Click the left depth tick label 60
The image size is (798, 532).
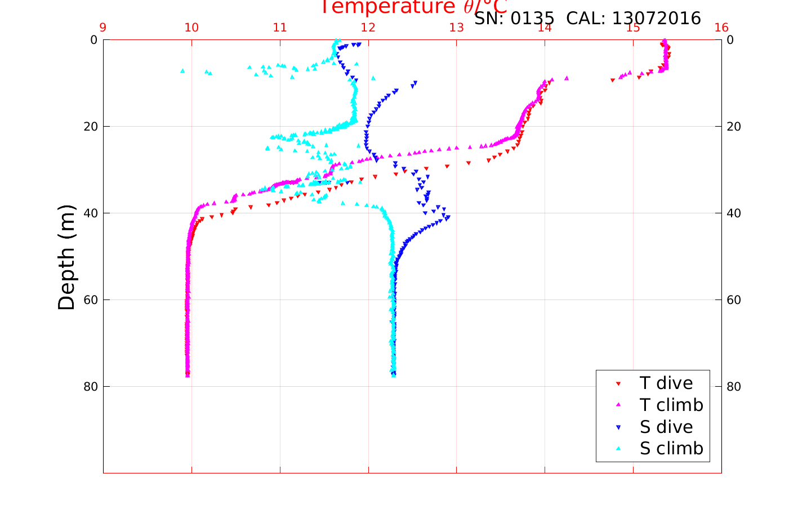(x=91, y=300)
